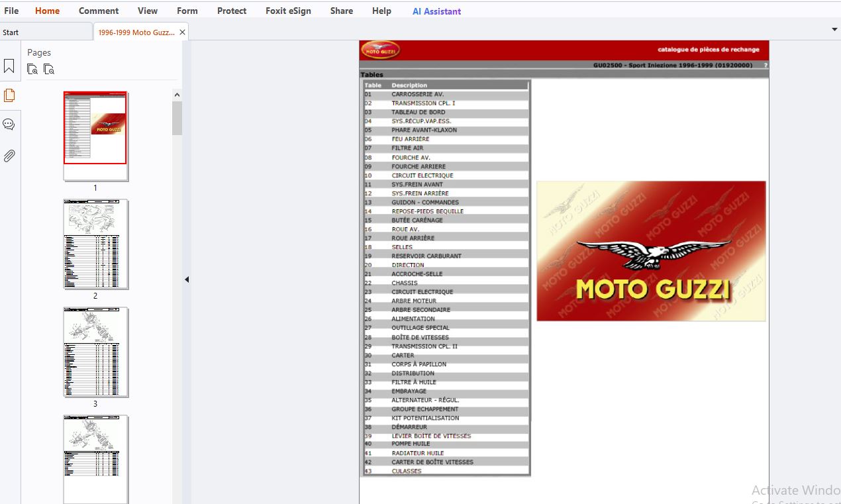Click the RADIATEUR HUILE entry
The height and width of the screenshot is (504, 841).
(417, 454)
